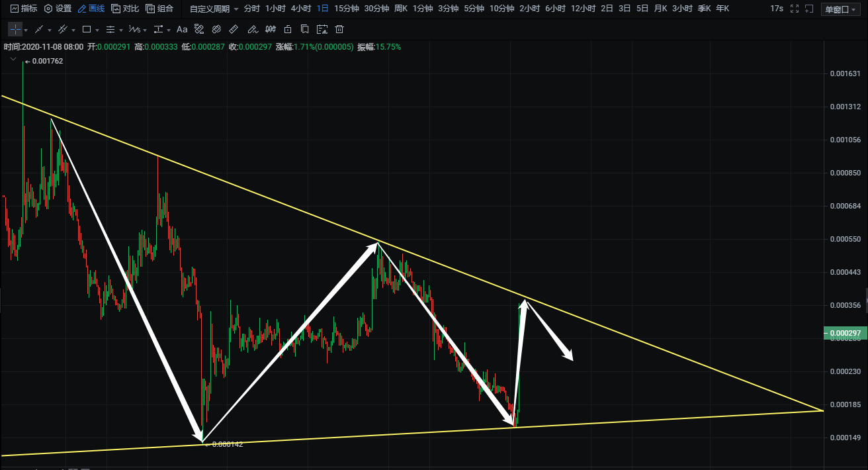Click the 对比 compare button

[x=125, y=9]
